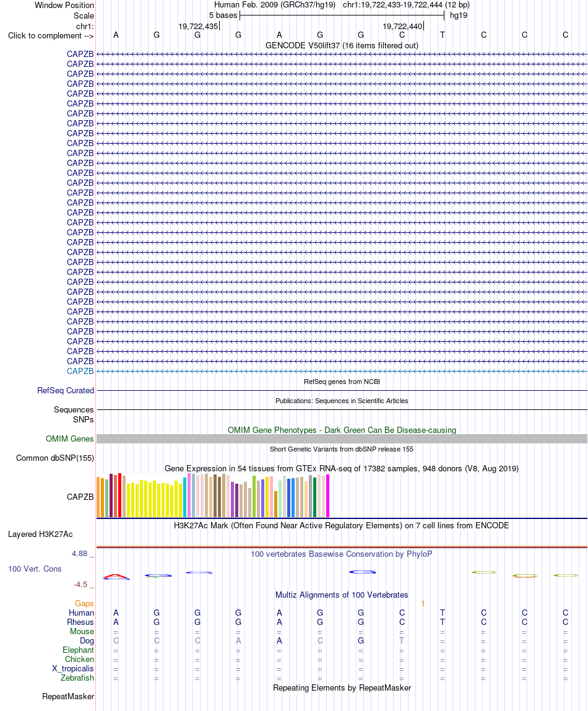Viewport: 588px width, 711px height.
Task: Click the Dog species label
Action: click(87, 641)
